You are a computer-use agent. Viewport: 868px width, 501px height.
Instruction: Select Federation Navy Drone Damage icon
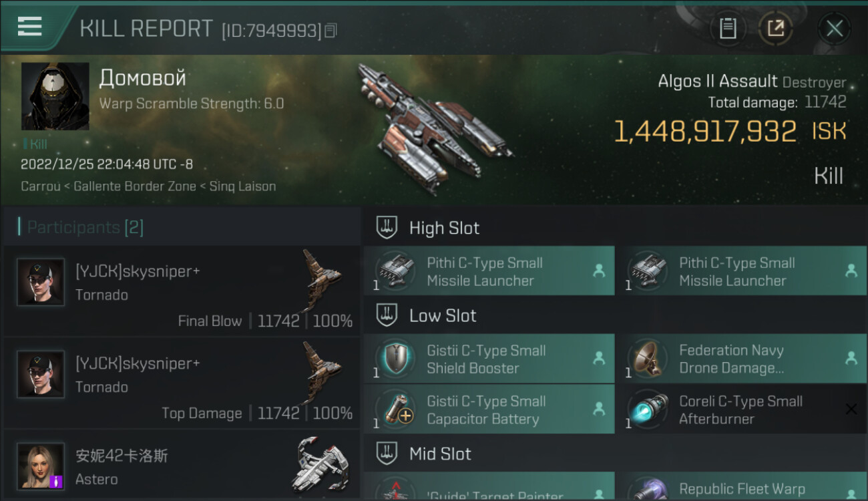648,359
